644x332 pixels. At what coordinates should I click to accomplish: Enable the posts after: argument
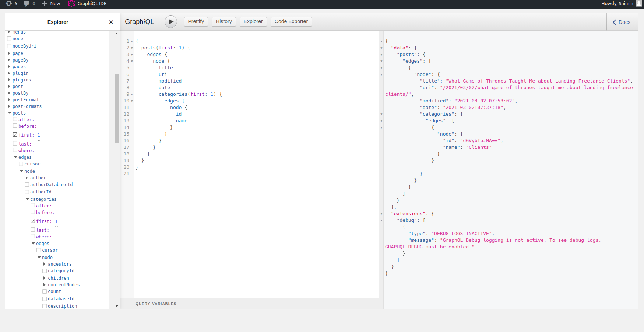click(x=15, y=119)
